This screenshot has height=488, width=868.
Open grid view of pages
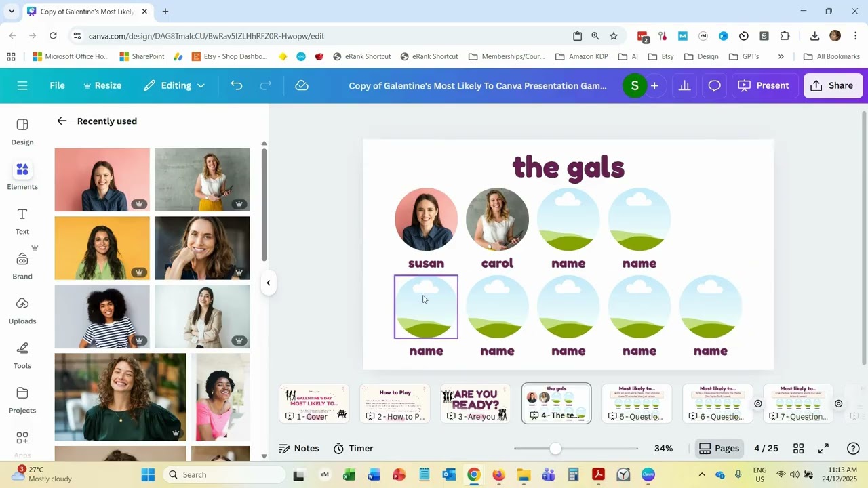tap(799, 448)
